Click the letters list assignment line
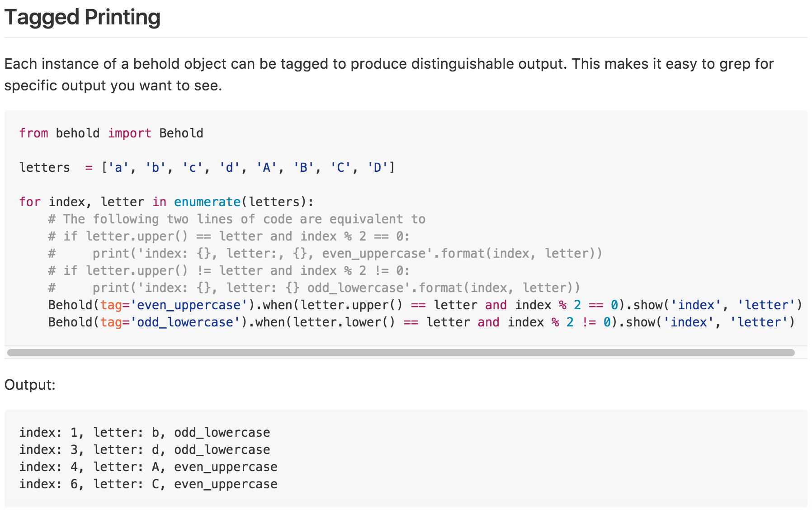 click(x=207, y=168)
